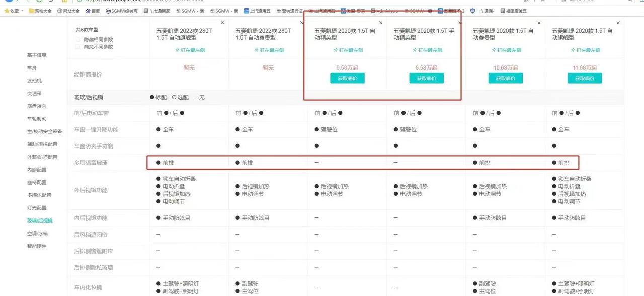Open the 福建宝骏五 bookmark

click(514, 11)
